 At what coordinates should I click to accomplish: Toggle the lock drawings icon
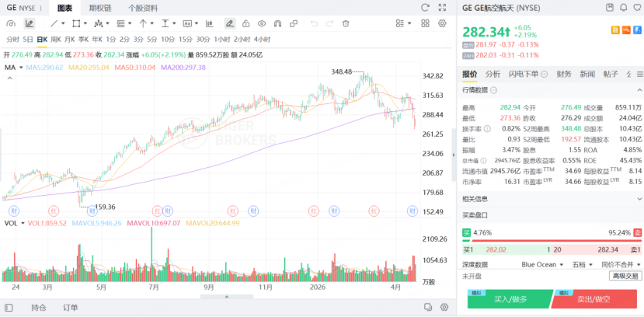point(246,23)
